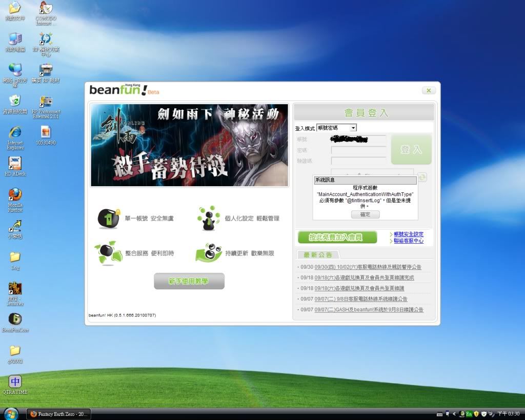Click the on-screen keyboard tray icon
Image resolution: width=525 pixels, height=420 pixels.
pos(439,414)
